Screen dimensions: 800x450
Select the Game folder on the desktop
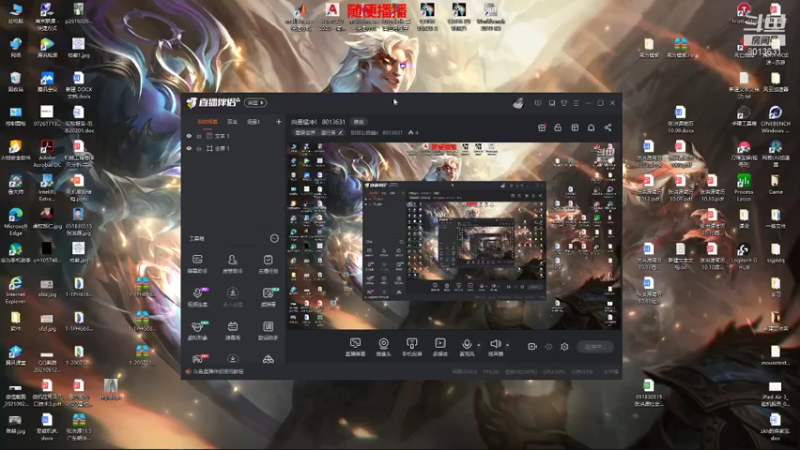pos(775,184)
